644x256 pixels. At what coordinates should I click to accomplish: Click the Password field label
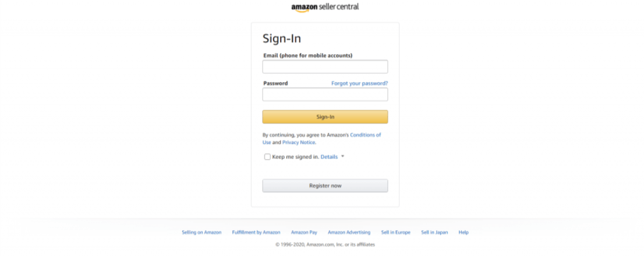coord(275,83)
